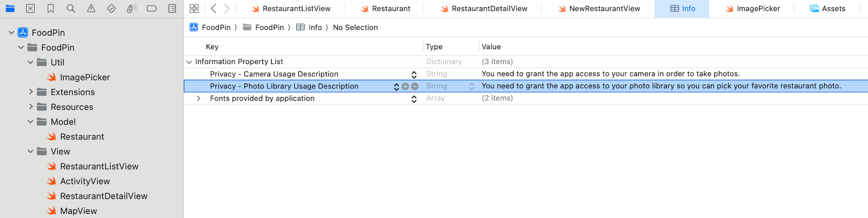Expand Fonts provided by application row
The image size is (868, 218).
coord(198,98)
